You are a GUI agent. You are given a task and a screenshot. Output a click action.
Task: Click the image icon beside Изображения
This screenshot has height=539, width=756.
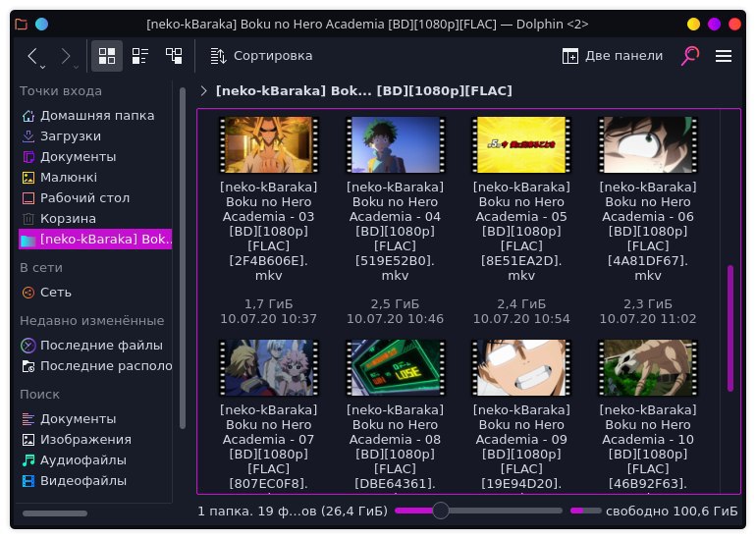[28, 440]
